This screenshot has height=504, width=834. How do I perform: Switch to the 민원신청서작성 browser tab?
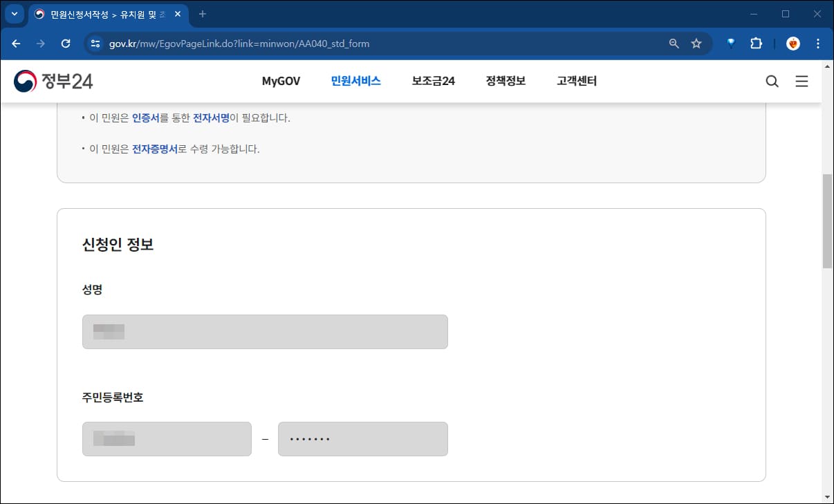point(97,14)
